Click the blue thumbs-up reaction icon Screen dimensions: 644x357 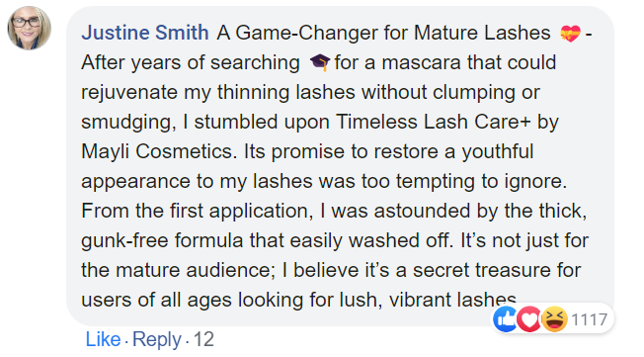(x=505, y=319)
